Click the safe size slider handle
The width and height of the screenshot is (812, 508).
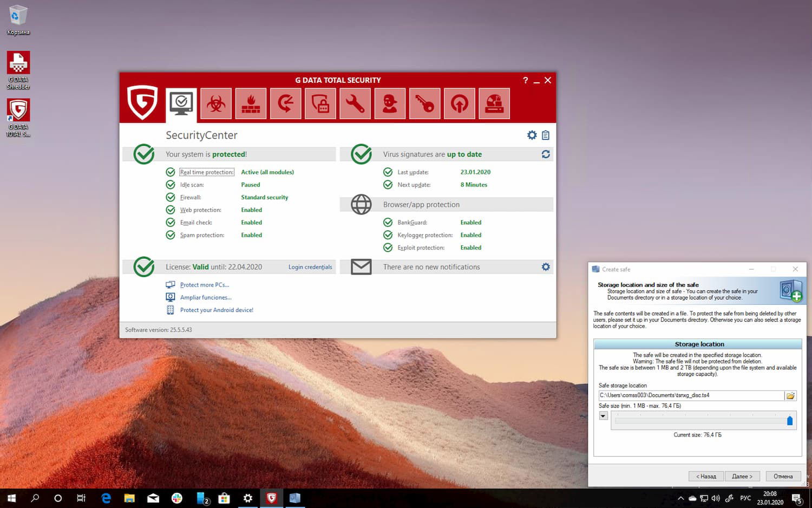click(790, 421)
